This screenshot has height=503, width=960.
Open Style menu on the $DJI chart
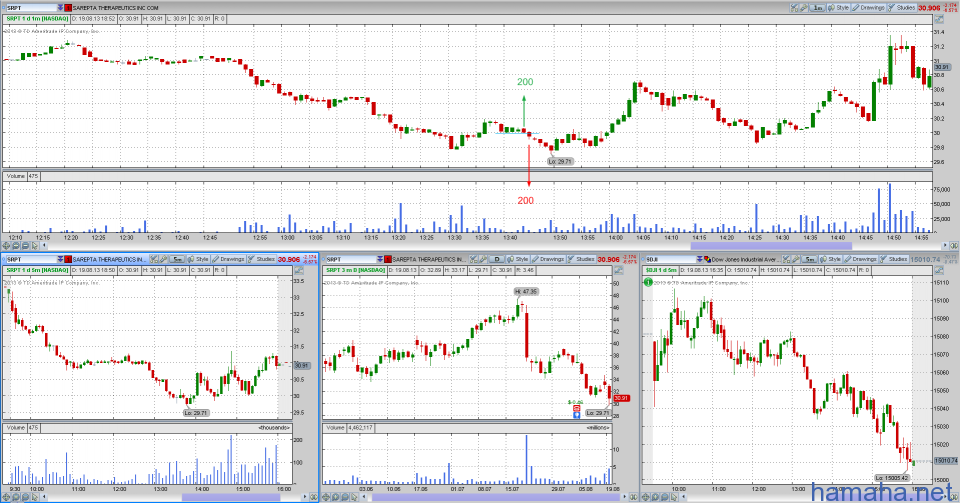pos(831,259)
